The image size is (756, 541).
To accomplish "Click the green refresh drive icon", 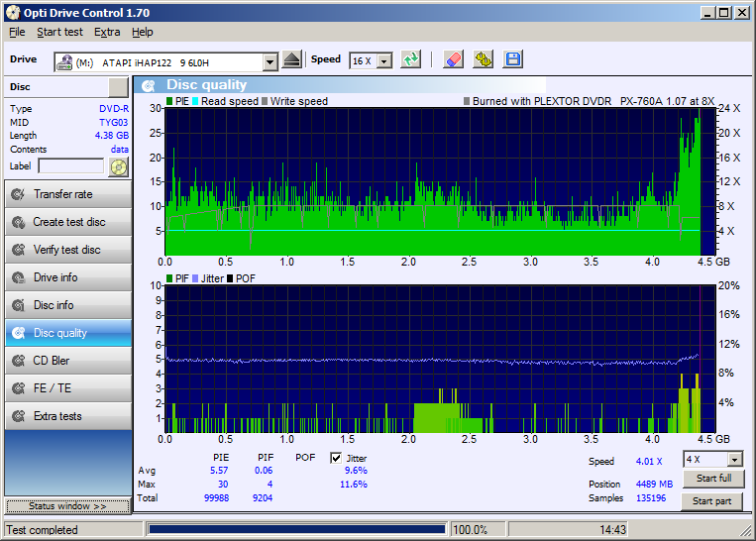I will [x=411, y=59].
